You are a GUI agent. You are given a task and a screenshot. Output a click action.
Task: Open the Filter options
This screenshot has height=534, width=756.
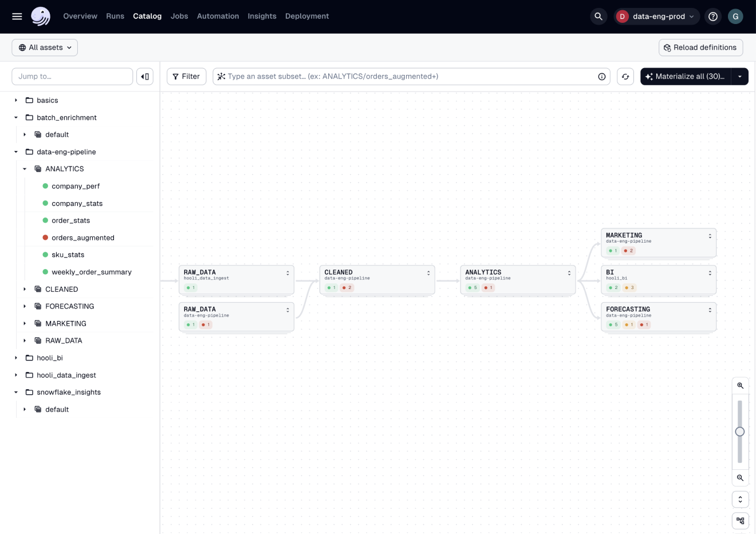186,76
